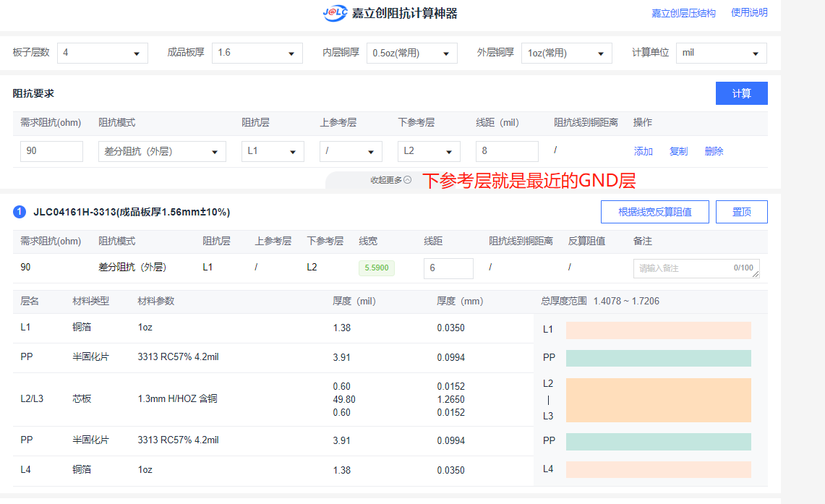Click the 置顶 button
825x504 pixels.
(741, 212)
